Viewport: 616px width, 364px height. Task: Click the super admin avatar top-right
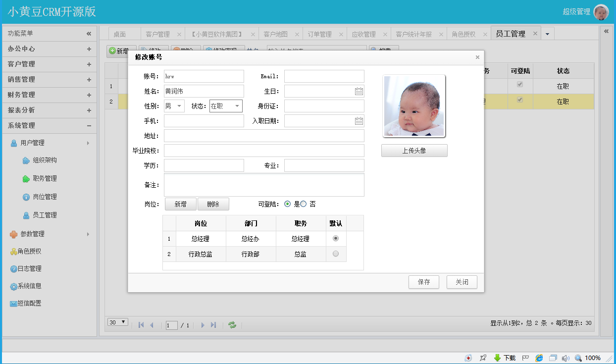[601, 12]
